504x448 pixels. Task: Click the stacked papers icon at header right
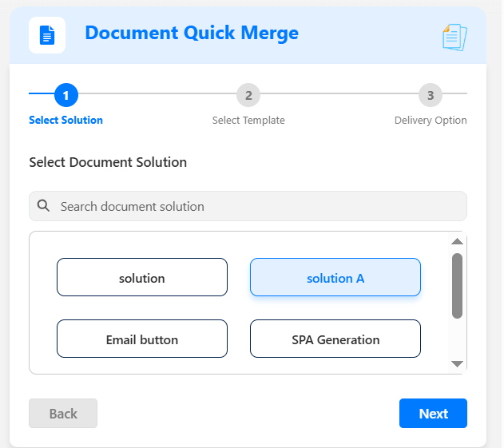point(454,38)
